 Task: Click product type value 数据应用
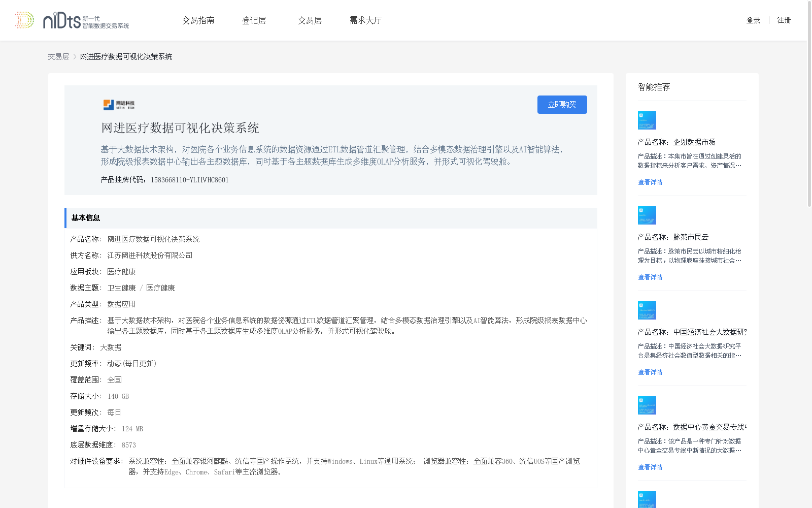click(121, 304)
